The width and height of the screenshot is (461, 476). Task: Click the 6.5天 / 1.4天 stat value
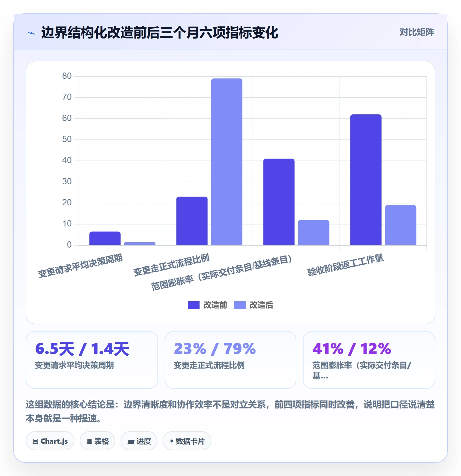[x=82, y=349]
